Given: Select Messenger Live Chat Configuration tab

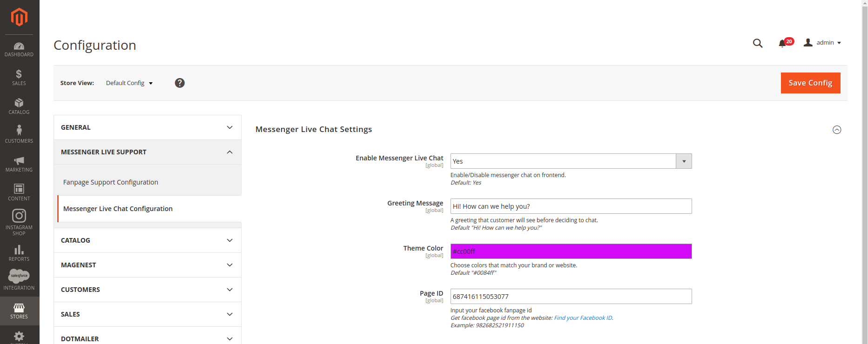Looking at the screenshot, I should click(x=118, y=209).
